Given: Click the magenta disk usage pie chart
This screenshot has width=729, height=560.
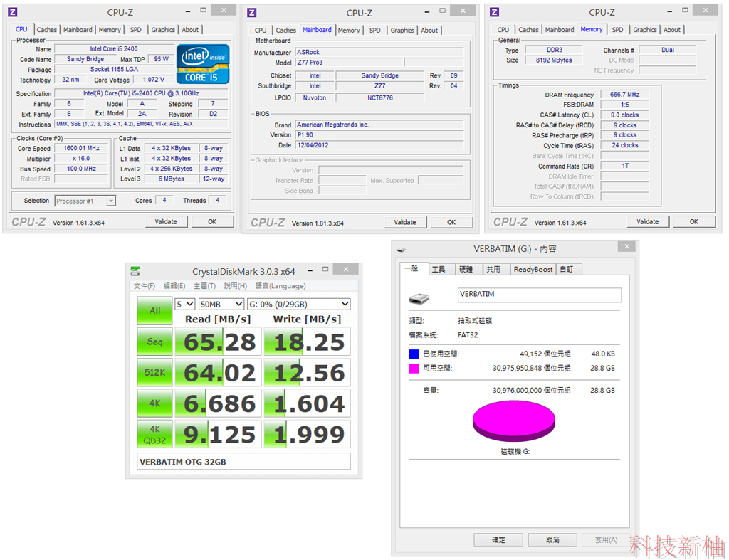Looking at the screenshot, I should pos(514,421).
